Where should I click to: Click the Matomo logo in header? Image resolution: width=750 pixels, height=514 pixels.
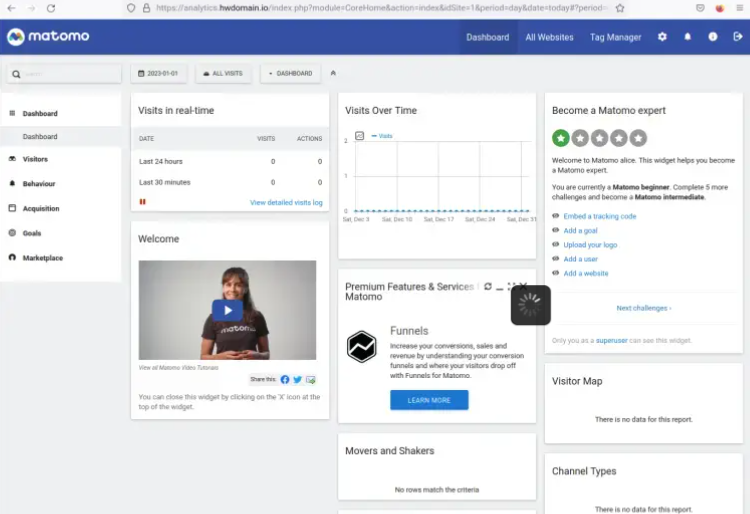(x=48, y=36)
